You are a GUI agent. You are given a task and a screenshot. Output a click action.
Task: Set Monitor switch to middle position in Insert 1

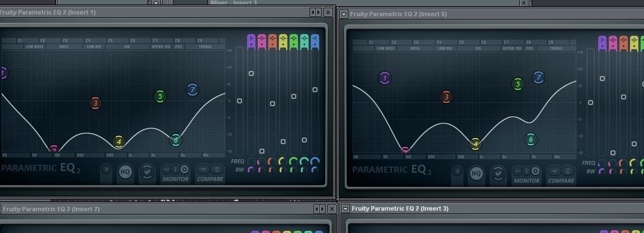click(176, 169)
